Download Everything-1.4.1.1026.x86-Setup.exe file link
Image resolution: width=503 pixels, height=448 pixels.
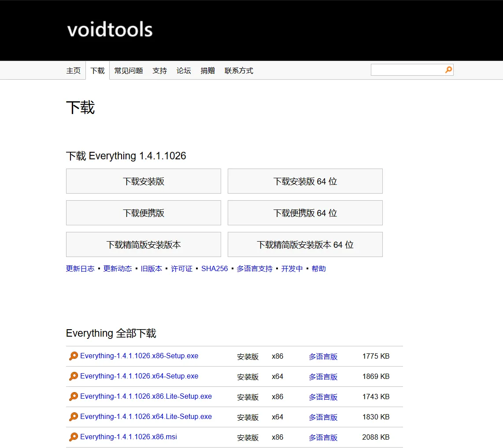[139, 356]
